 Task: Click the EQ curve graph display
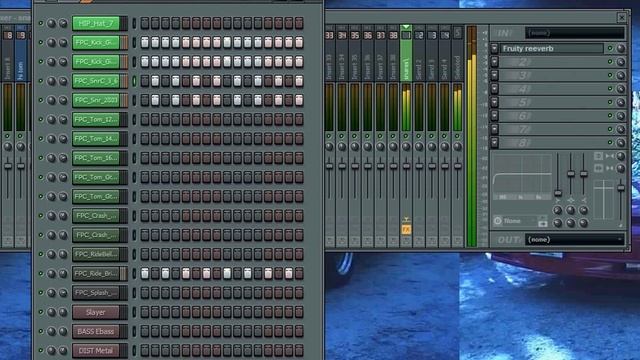click(522, 176)
